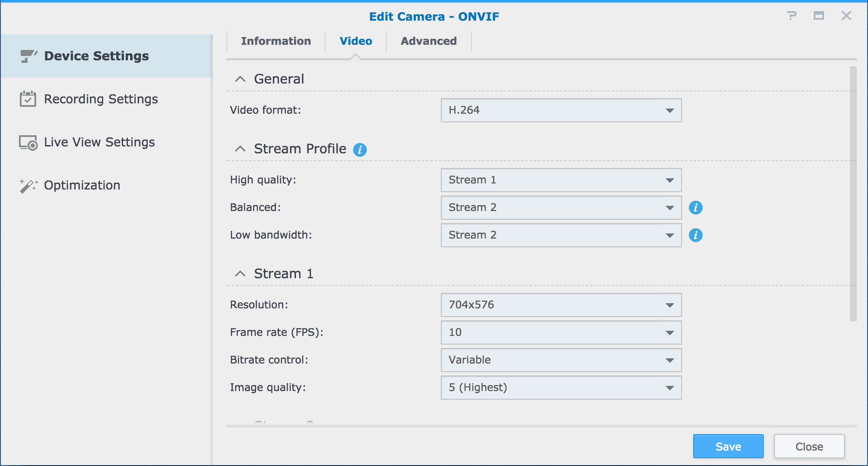
Task: Click the help question mark icon
Action: click(x=791, y=16)
